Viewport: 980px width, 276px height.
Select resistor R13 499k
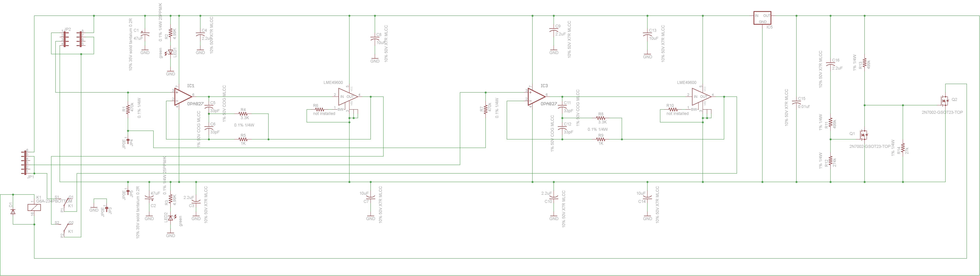tap(865, 63)
